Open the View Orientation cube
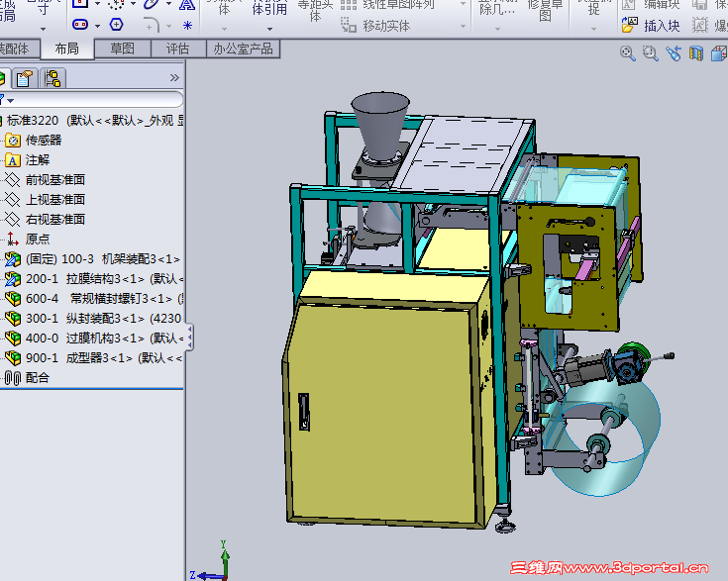The height and width of the screenshot is (581, 728). pyautogui.click(x=719, y=53)
